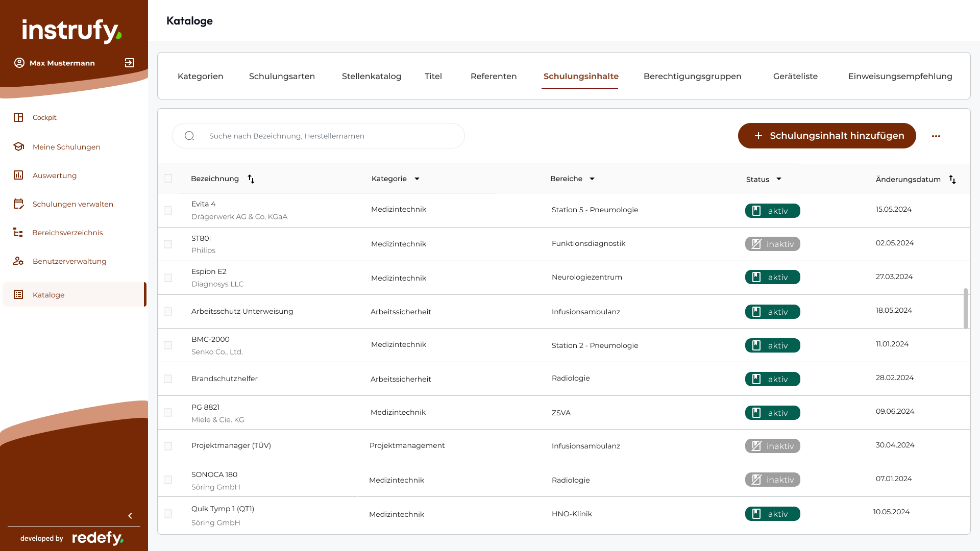The height and width of the screenshot is (551, 980).
Task: Go to Schulungen verwalten in sidebar
Action: click(x=73, y=204)
